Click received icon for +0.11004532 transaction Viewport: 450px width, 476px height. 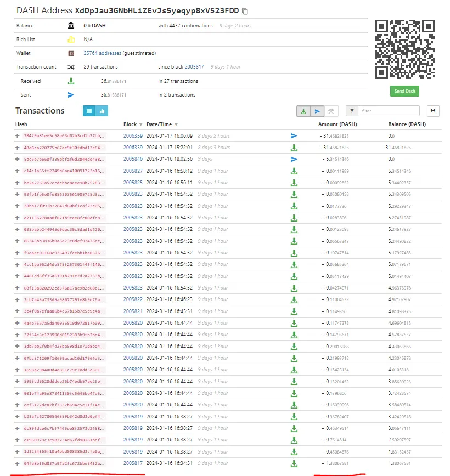(x=294, y=299)
